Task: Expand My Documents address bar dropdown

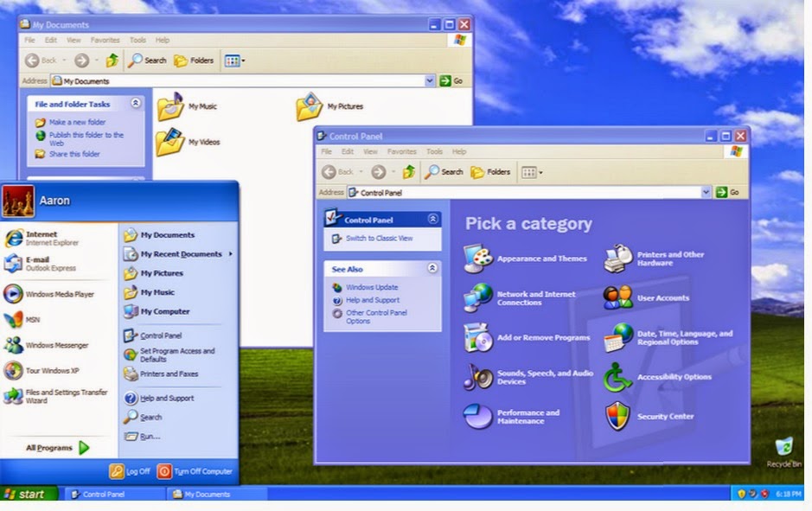Action: (429, 80)
